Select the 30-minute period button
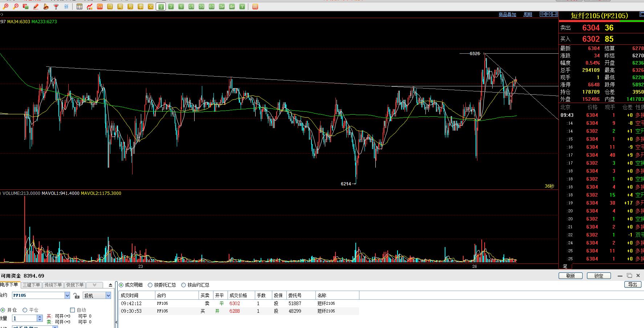The image size is (644, 328). click(x=201, y=7)
